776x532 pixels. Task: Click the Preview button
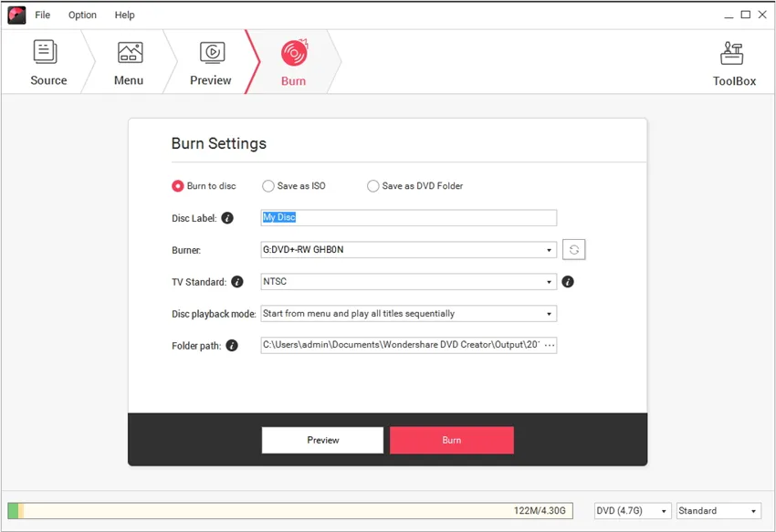[x=322, y=439]
